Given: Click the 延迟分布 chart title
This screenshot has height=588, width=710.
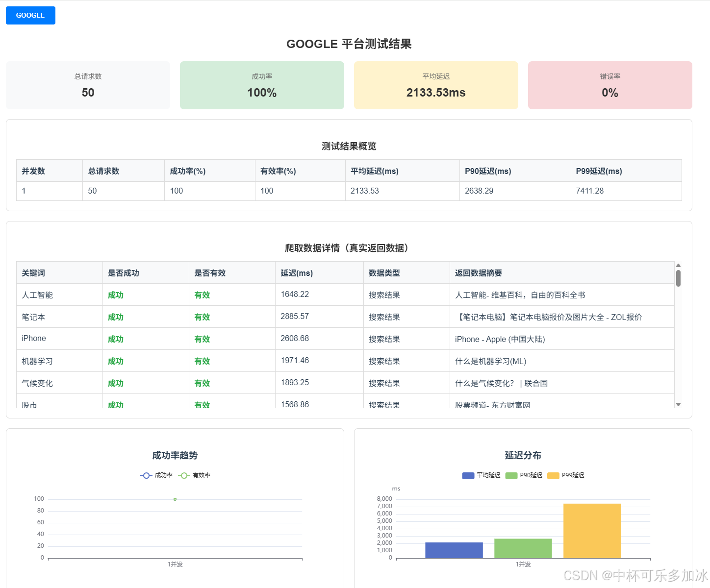Looking at the screenshot, I should [523, 455].
